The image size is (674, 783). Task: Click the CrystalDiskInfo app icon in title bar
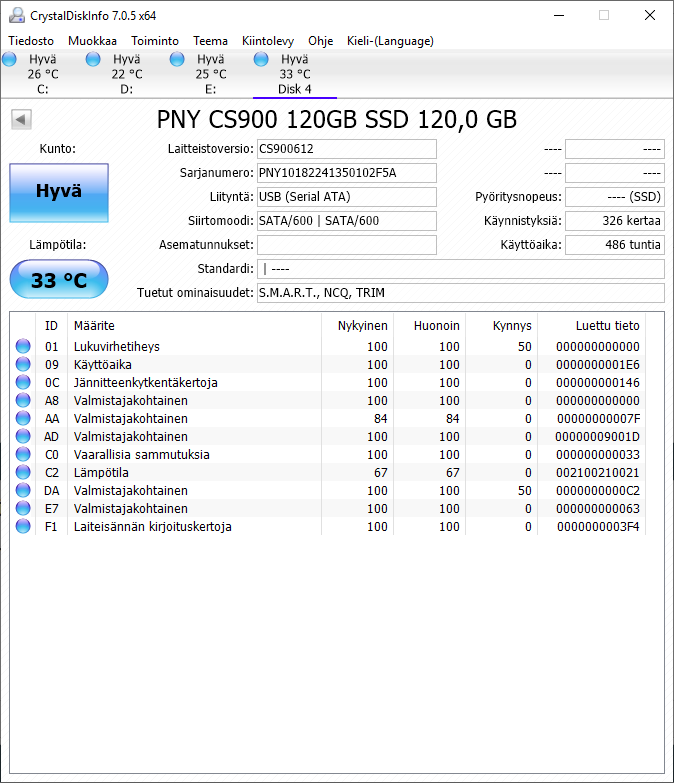click(x=17, y=15)
